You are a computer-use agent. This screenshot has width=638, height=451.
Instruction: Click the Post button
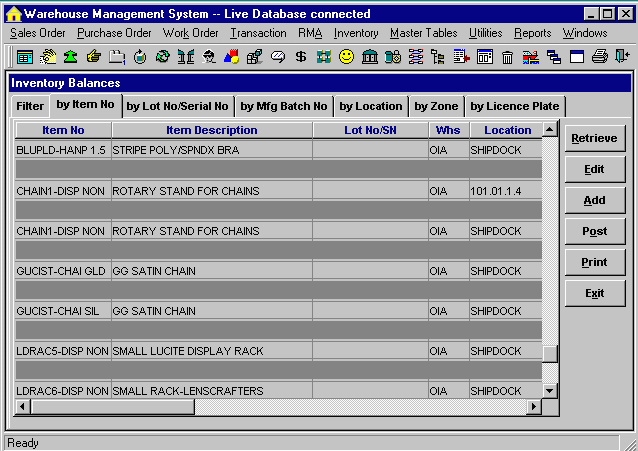click(x=594, y=232)
